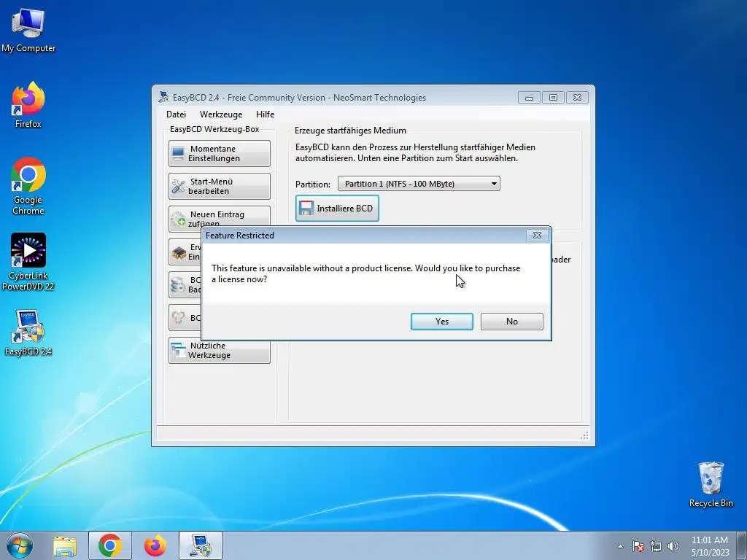Viewport: 747px width, 560px height.
Task: Open network status tray icon
Action: click(x=656, y=546)
